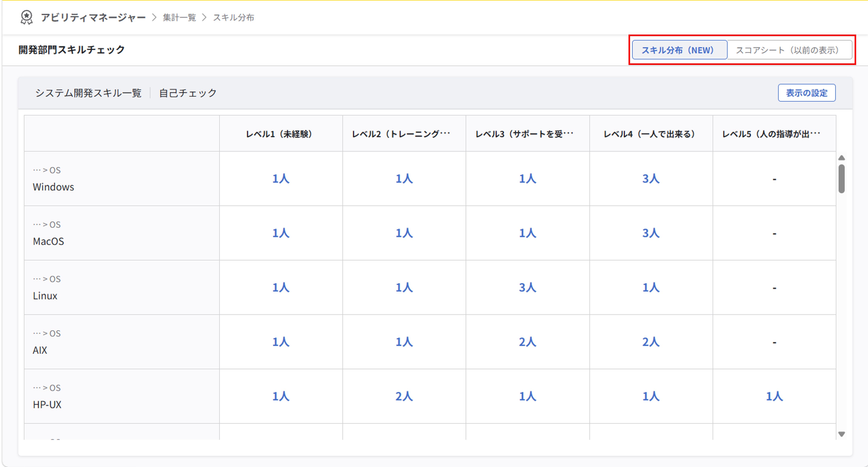The image size is (868, 467).
Task: Click the Linux skill row label
Action: pos(45,296)
